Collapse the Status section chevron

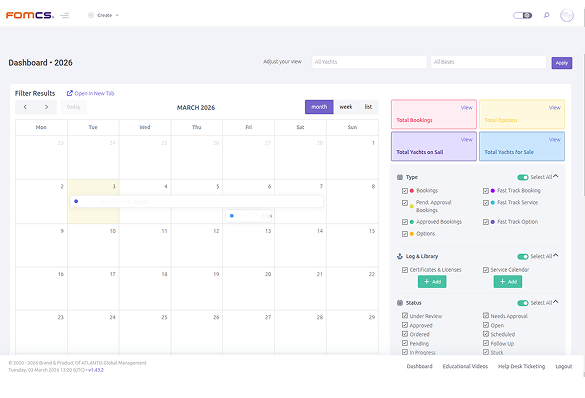(x=556, y=302)
